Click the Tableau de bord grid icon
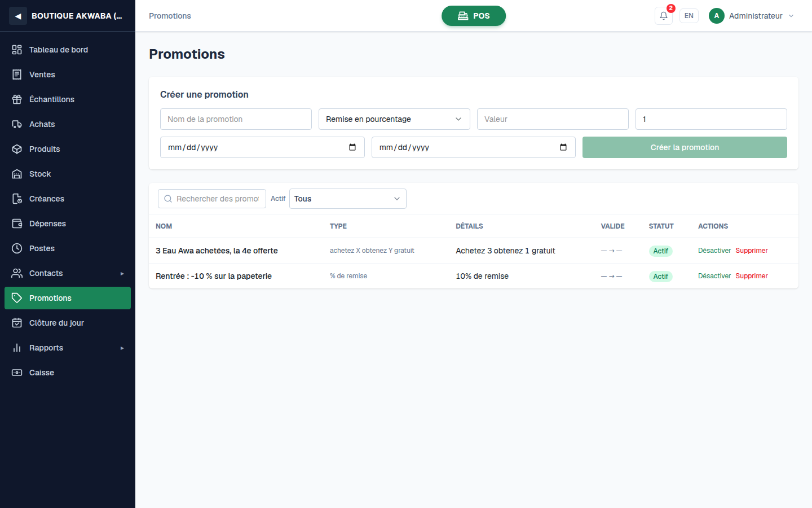Viewport: 812px width, 508px height. point(17,50)
